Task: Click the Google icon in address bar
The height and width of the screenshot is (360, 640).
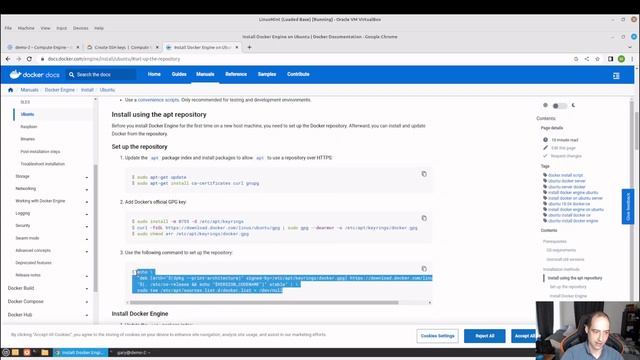Action: pyautogui.click(x=576, y=59)
